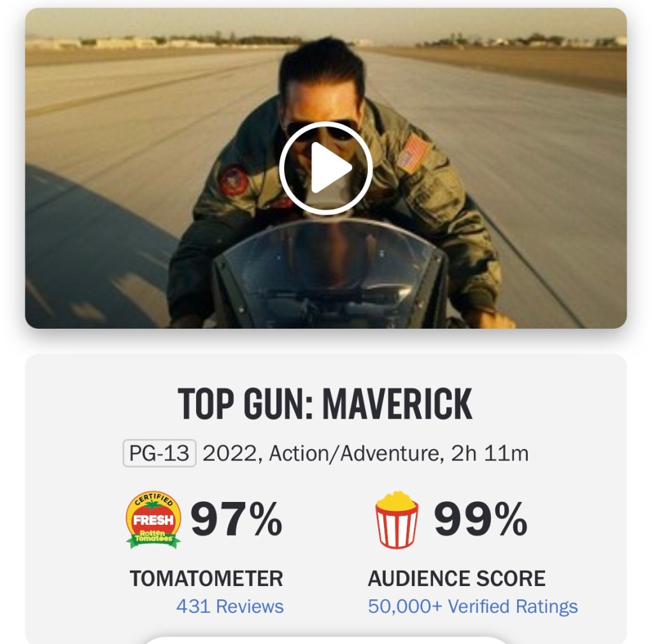Tap the popcorn bucket audience icon
This screenshot has width=652, height=644.
click(397, 520)
